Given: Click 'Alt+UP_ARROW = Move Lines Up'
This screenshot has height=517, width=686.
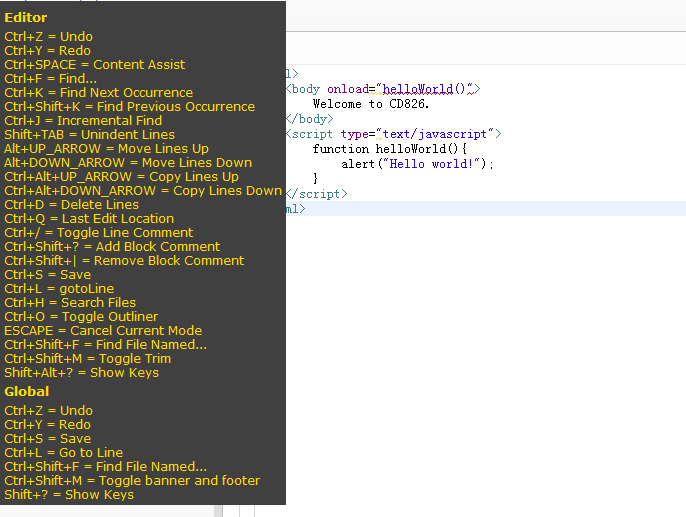Looking at the screenshot, I should click(107, 149).
